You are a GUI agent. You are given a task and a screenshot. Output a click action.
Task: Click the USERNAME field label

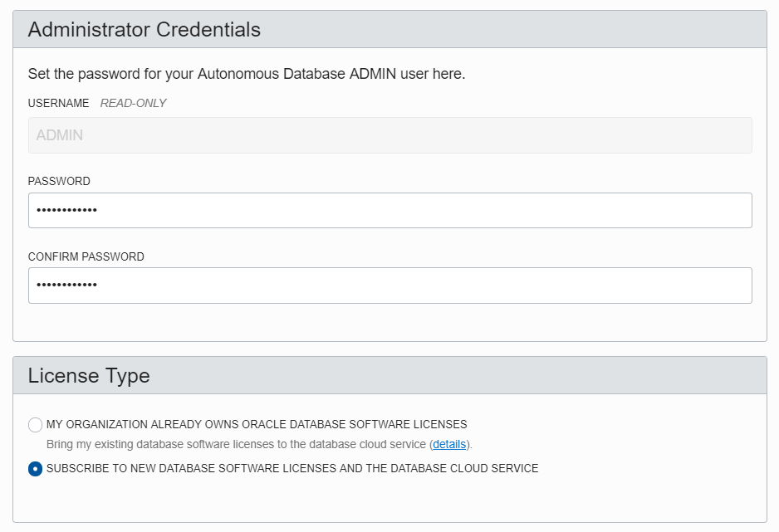pos(59,103)
